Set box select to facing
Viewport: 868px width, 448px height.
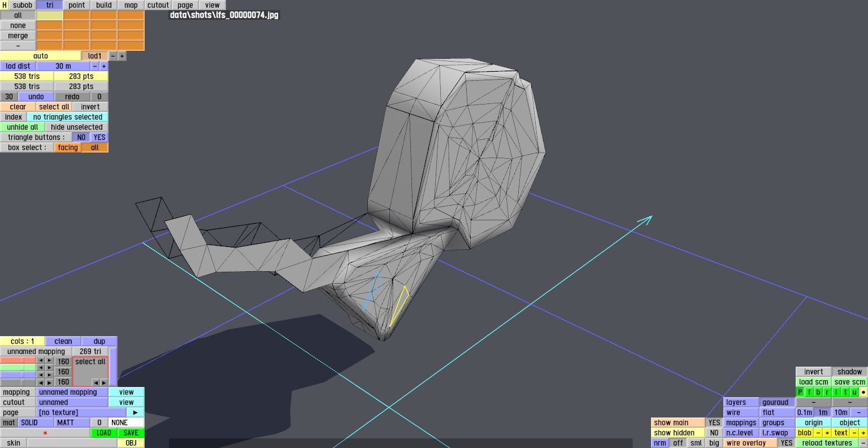click(68, 147)
